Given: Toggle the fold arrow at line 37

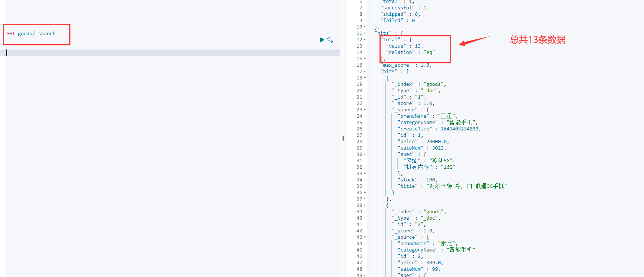Looking at the screenshot, I should (x=365, y=199).
